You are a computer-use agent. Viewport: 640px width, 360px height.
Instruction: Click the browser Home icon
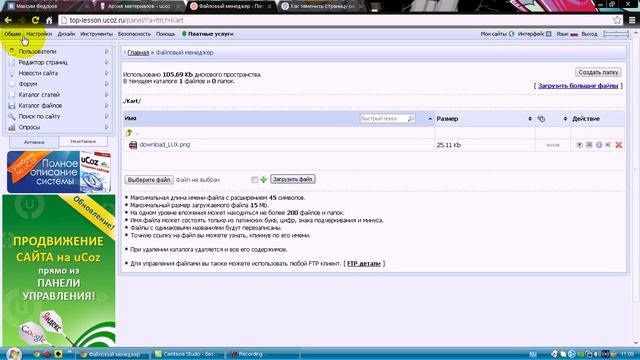(49, 20)
